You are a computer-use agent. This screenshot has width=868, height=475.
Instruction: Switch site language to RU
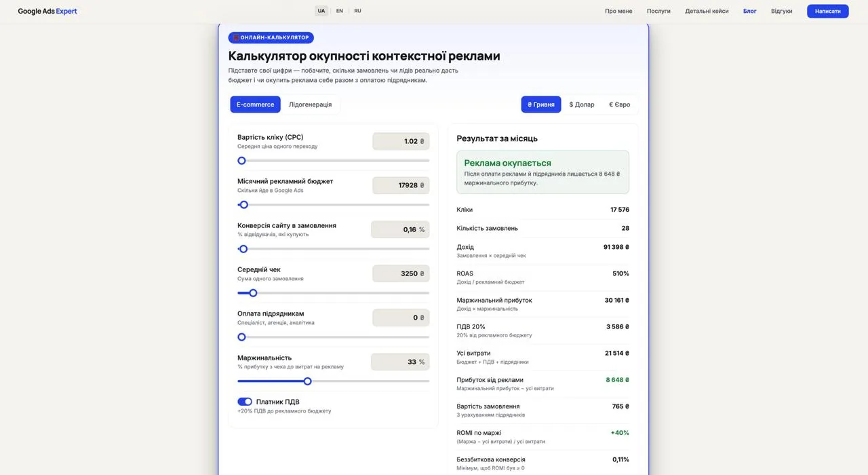(x=357, y=11)
